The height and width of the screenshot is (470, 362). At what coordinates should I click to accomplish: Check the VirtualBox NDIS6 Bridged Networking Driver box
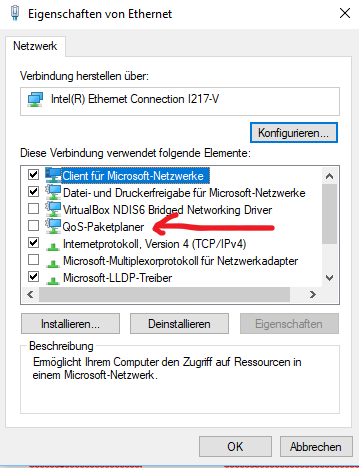pyautogui.click(x=33, y=209)
